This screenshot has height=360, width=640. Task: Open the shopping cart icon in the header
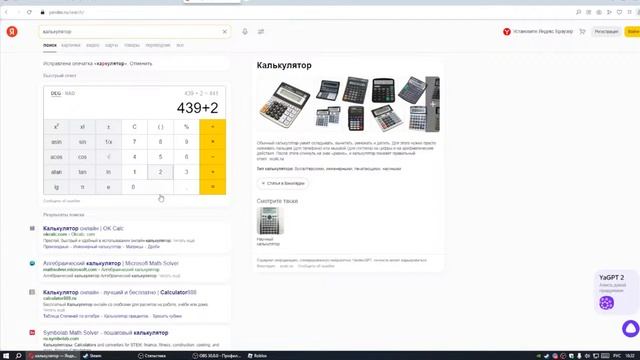[x=582, y=31]
